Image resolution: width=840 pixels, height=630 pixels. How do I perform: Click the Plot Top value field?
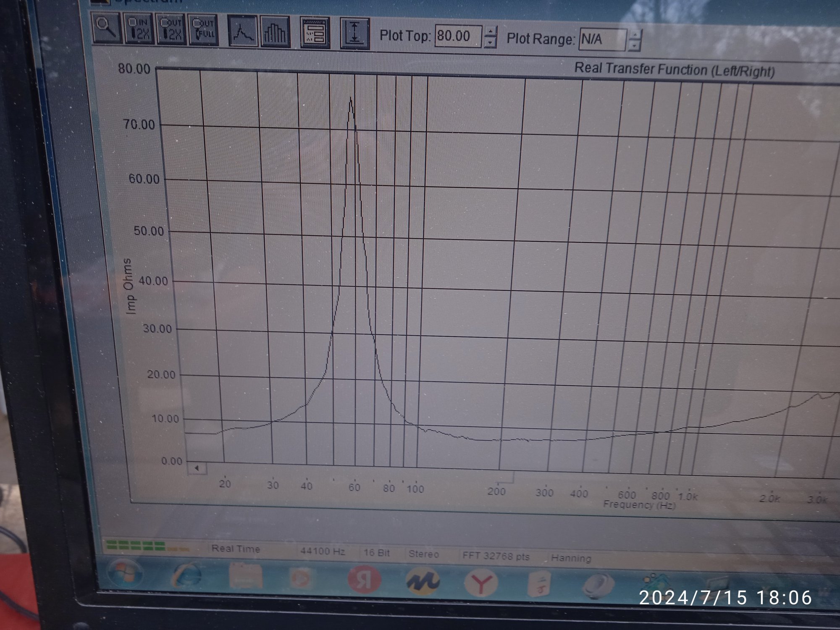[x=458, y=36]
